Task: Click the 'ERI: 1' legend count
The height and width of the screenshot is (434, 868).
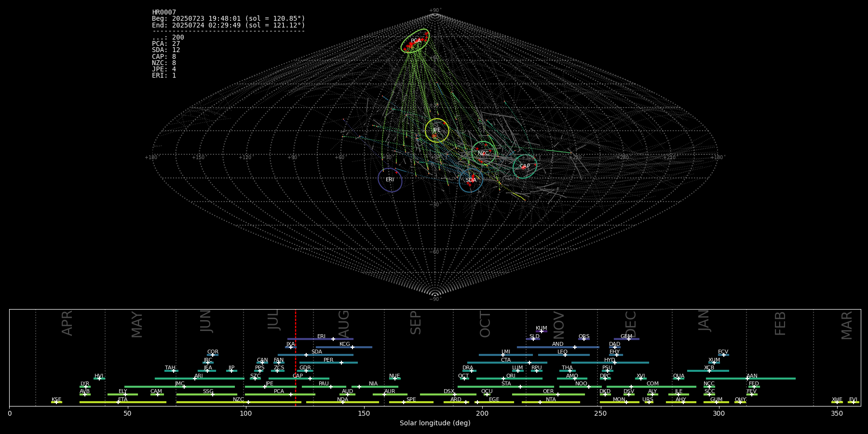Action: 164,76
